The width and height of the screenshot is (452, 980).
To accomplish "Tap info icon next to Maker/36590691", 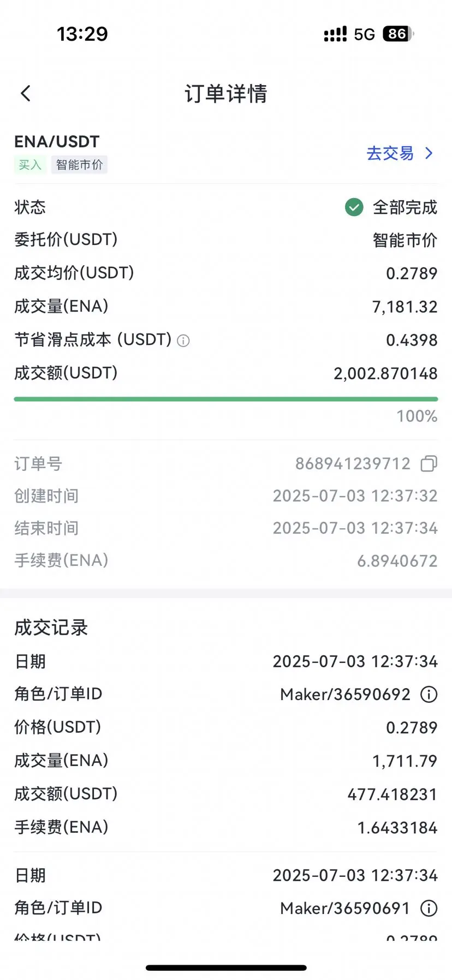I will click(x=429, y=908).
